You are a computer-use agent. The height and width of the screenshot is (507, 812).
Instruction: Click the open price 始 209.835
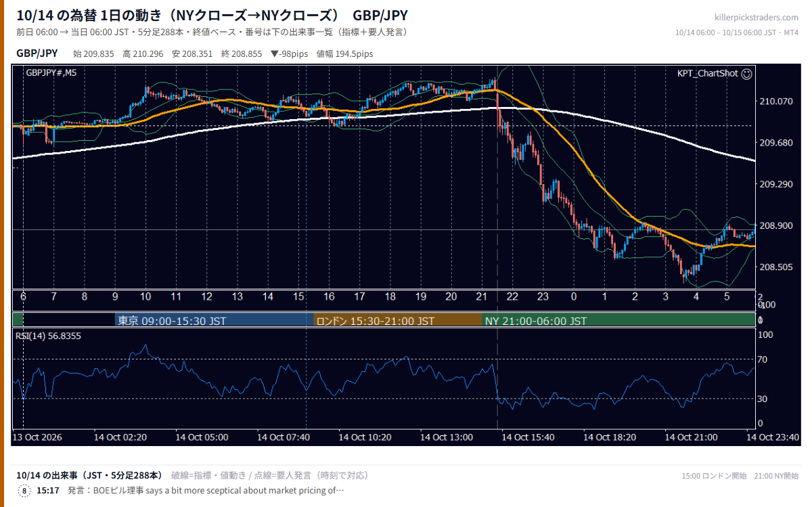(x=93, y=53)
